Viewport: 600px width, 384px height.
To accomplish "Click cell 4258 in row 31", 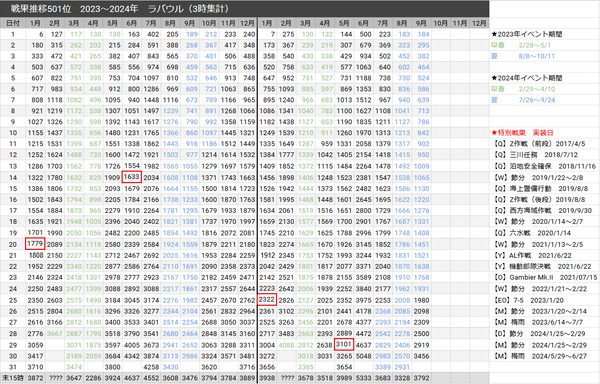I will 151,367.
